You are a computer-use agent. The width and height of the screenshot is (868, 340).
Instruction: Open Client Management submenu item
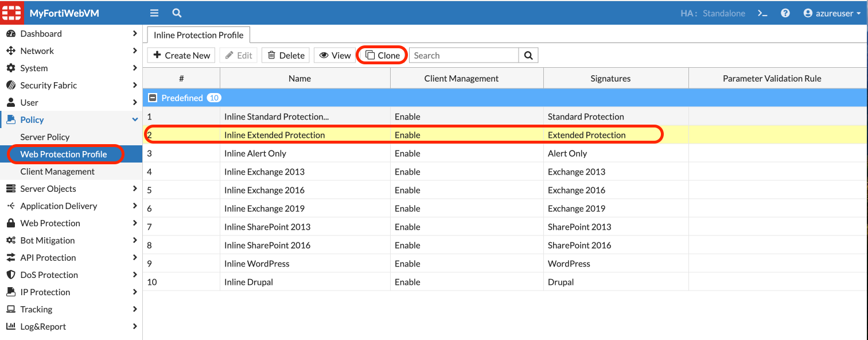tap(71, 172)
